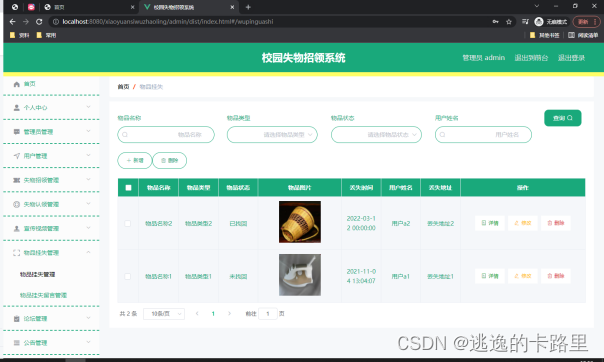604x362 pixels.
Task: Open the saved passwords key icon in the address bar
Action: (x=495, y=22)
